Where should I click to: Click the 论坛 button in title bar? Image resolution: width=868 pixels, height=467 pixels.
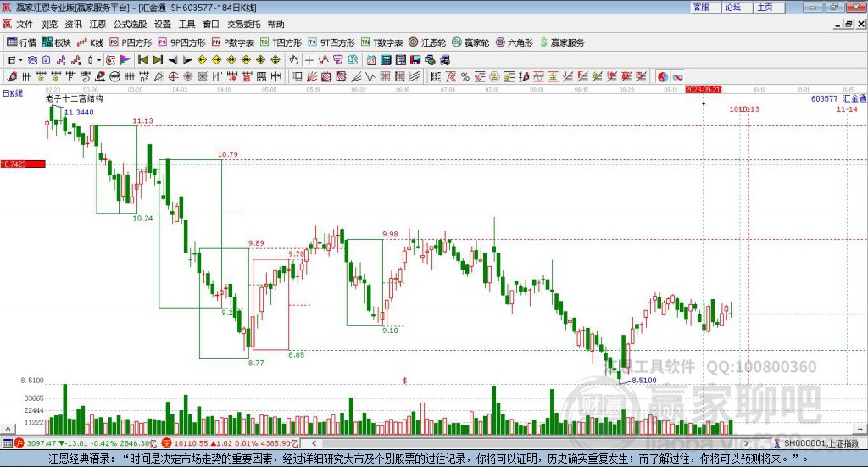737,7
